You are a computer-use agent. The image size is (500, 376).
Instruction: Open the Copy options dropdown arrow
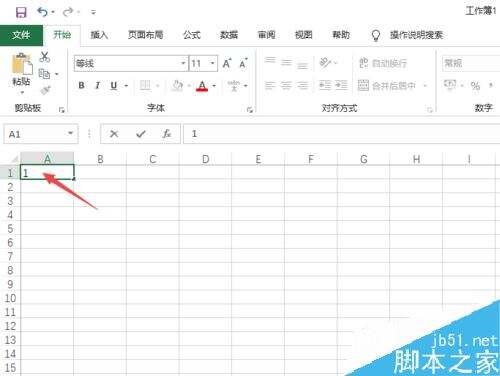tap(57, 74)
